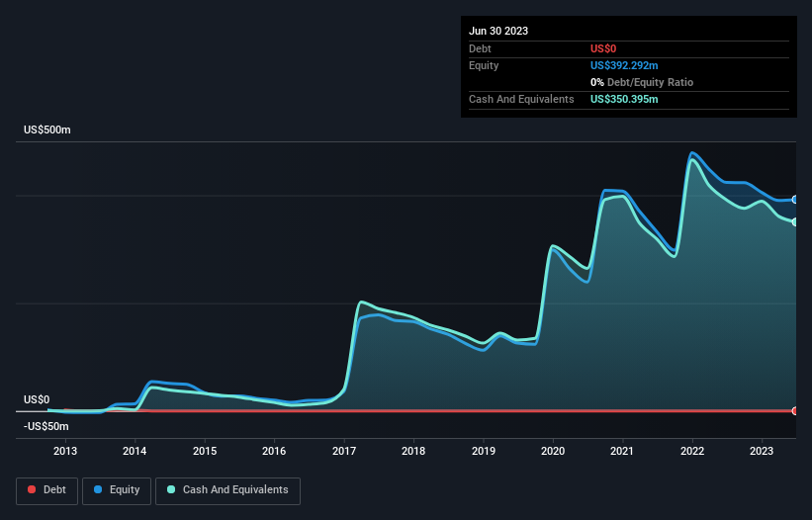Image resolution: width=812 pixels, height=520 pixels.
Task: Select the blue Equity endpoint marker on chart
Action: click(x=795, y=200)
